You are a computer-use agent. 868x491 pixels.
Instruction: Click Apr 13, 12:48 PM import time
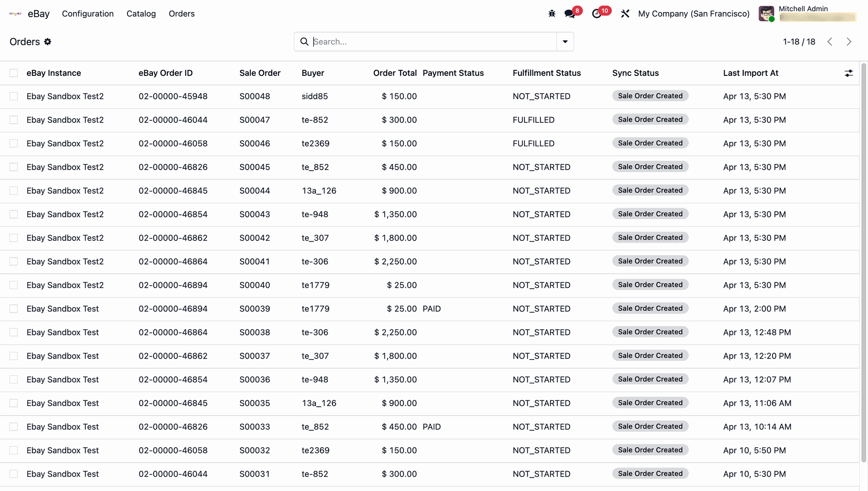click(757, 332)
